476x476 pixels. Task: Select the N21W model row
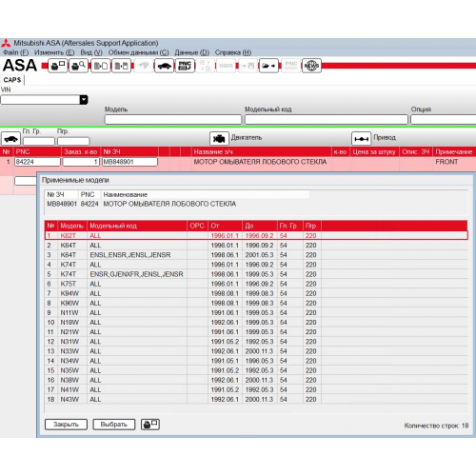coord(256,332)
